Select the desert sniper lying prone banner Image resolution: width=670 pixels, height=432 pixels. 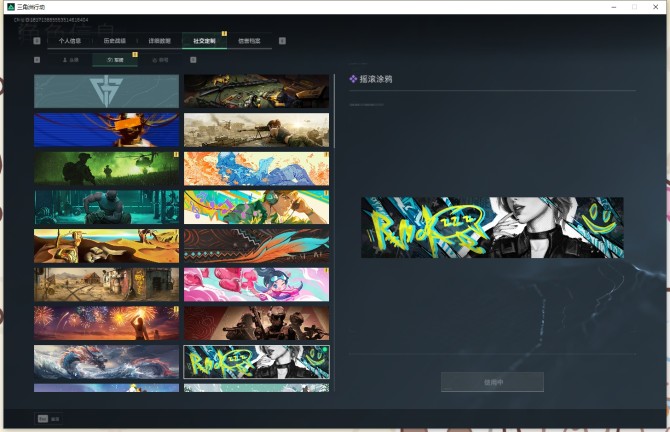[256, 130]
